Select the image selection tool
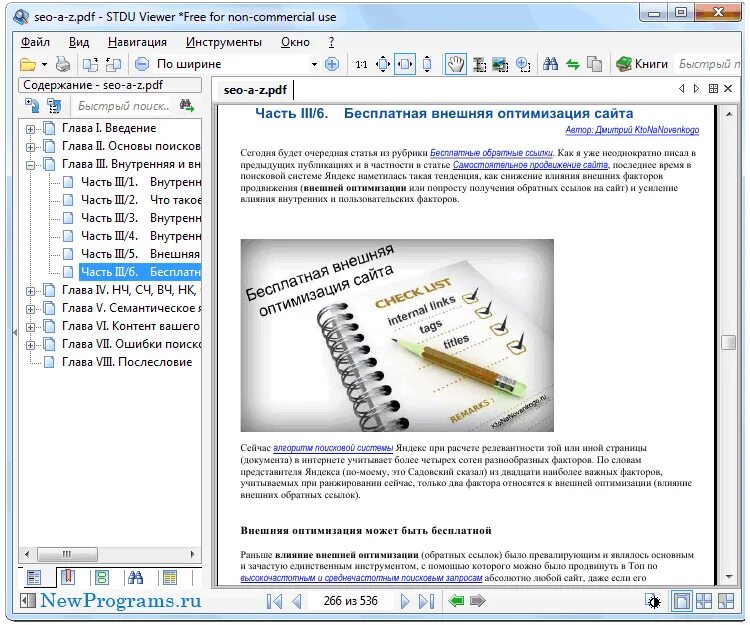Viewport: 750px width, 625px height. pos(500,65)
